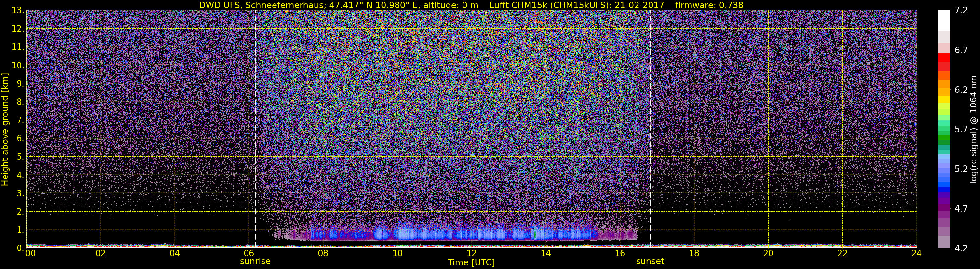Click the colorbar value label '5.7'
Screen dimensions: 980x269
[x=961, y=130]
